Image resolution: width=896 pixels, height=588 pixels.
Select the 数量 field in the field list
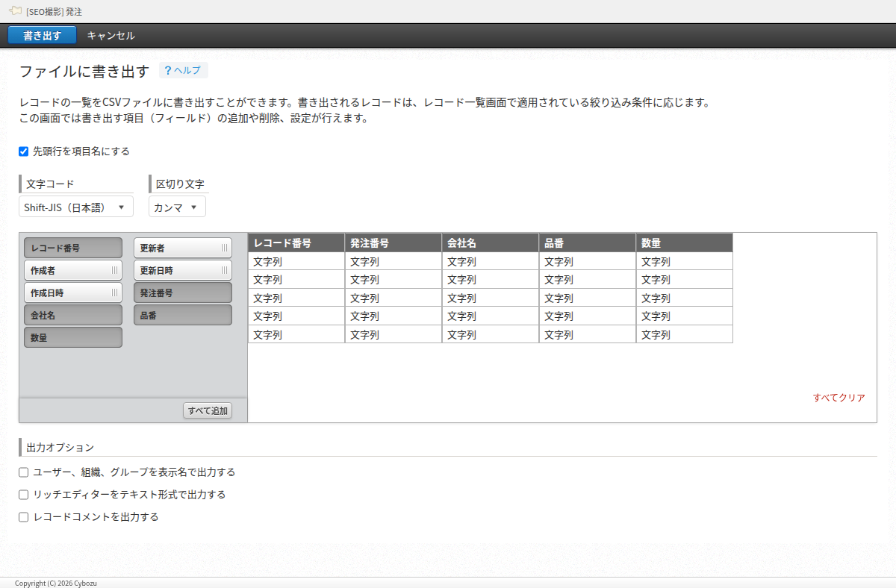[x=73, y=337]
